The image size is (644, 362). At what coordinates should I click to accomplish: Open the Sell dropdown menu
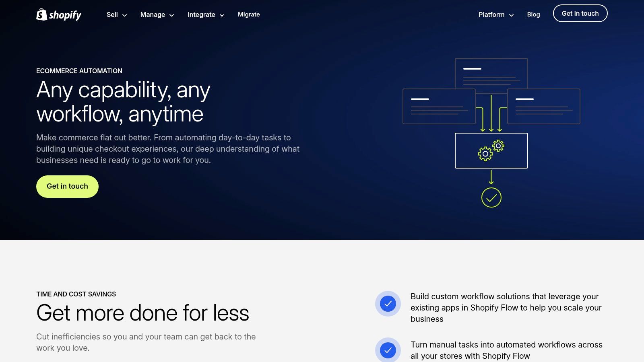[x=117, y=15]
